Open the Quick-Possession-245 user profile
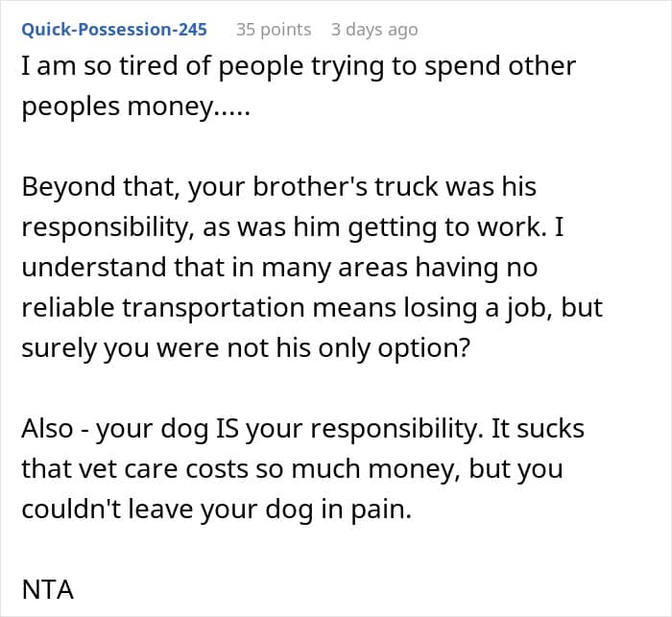This screenshot has width=672, height=617. click(x=114, y=29)
